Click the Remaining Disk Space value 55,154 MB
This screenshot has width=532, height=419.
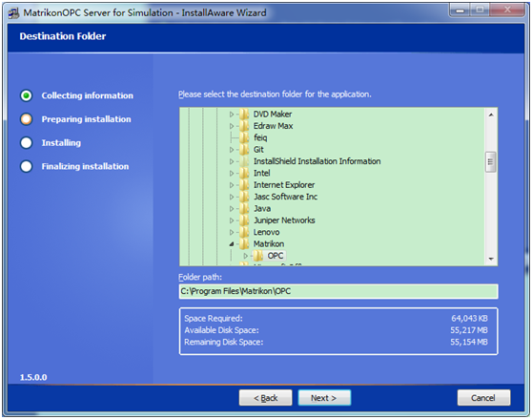(x=469, y=342)
